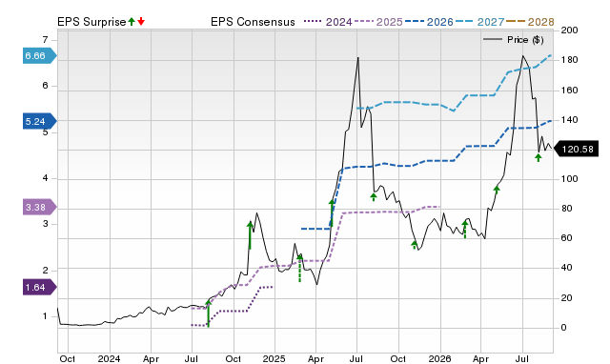Viewport: 610px width, 364px height.
Task: Click the 120.58 current price tag
Action: point(576,149)
